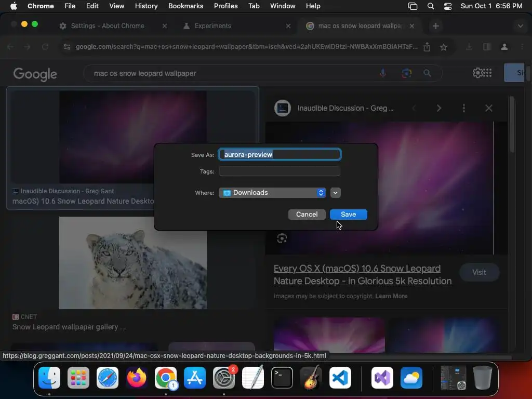Screen dimensions: 532x399
Task: Open Visual Studio Code from the Dock
Action: 340,378
